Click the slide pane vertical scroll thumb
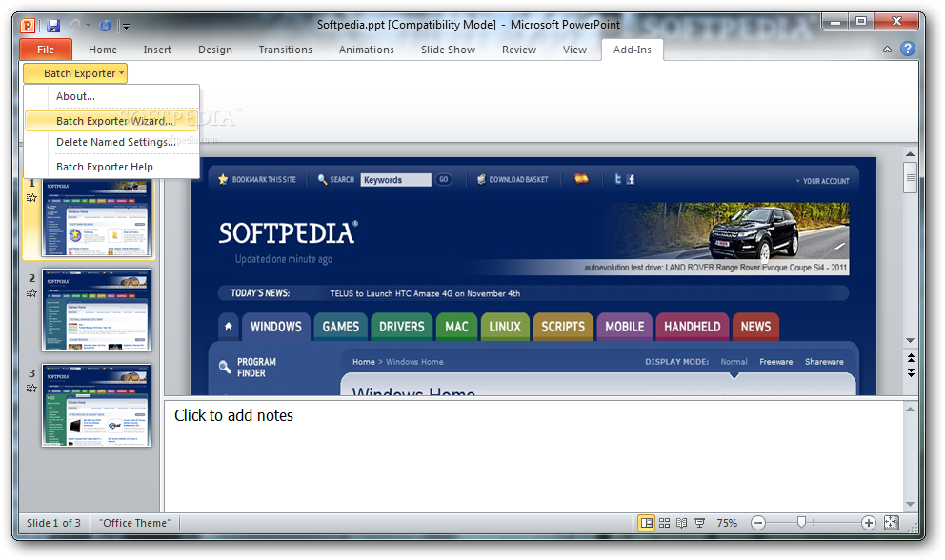The width and height of the screenshot is (945, 560). tap(910, 177)
